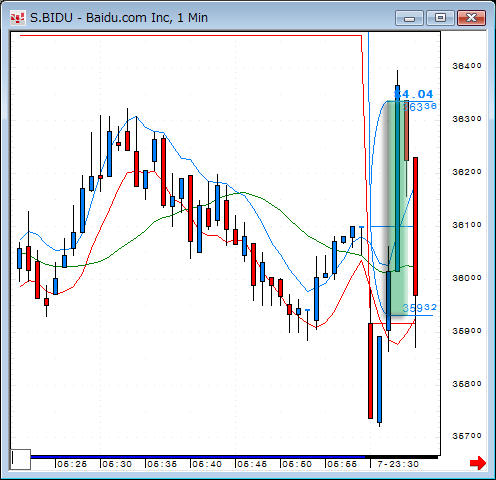The width and height of the screenshot is (496, 480).
Task: Click the 36336 blue price marker
Action: click(420, 107)
